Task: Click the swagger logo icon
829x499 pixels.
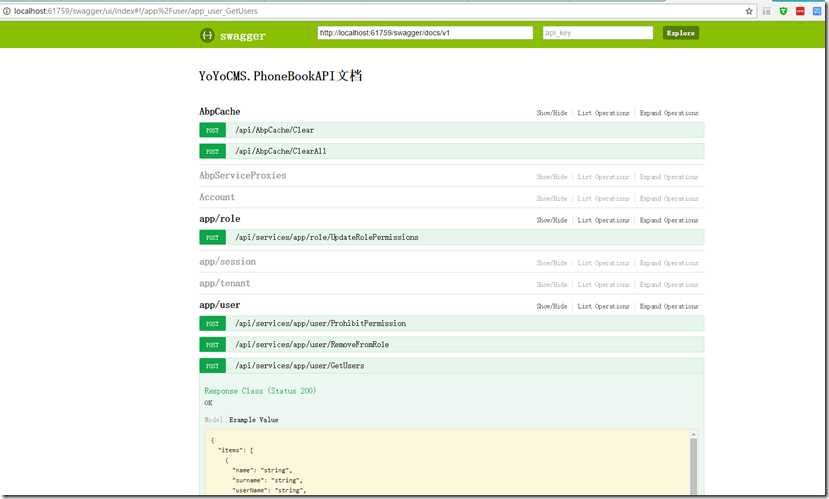Action: pyautogui.click(x=207, y=35)
